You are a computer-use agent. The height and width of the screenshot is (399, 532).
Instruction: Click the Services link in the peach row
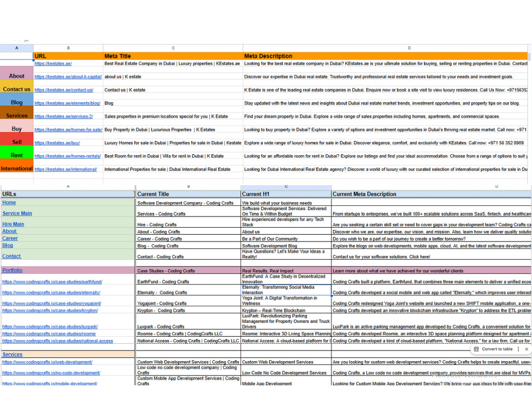coord(12,354)
